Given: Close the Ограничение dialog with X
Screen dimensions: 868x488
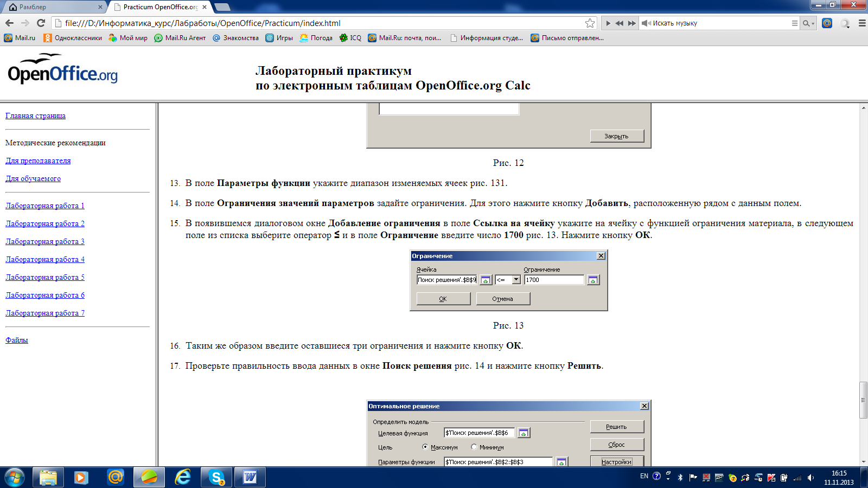Looking at the screenshot, I should (601, 256).
